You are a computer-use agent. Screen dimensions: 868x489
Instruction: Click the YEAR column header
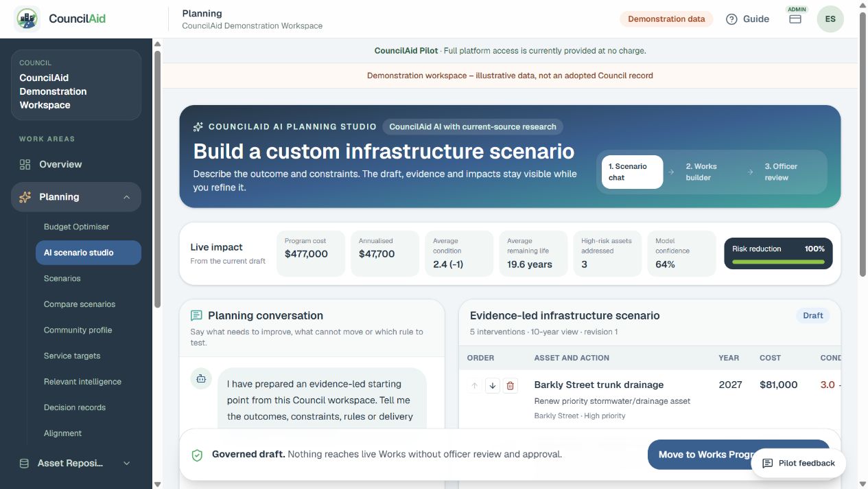pos(729,358)
